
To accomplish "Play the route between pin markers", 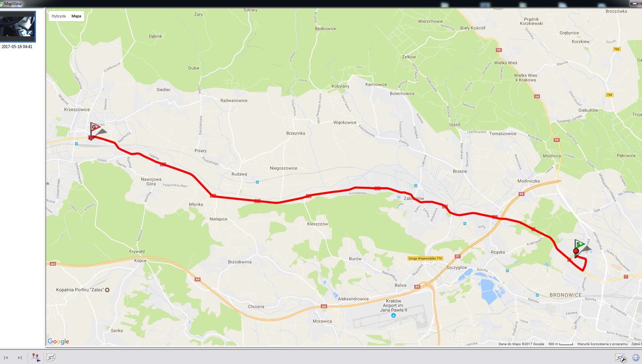I will [x=36, y=357].
